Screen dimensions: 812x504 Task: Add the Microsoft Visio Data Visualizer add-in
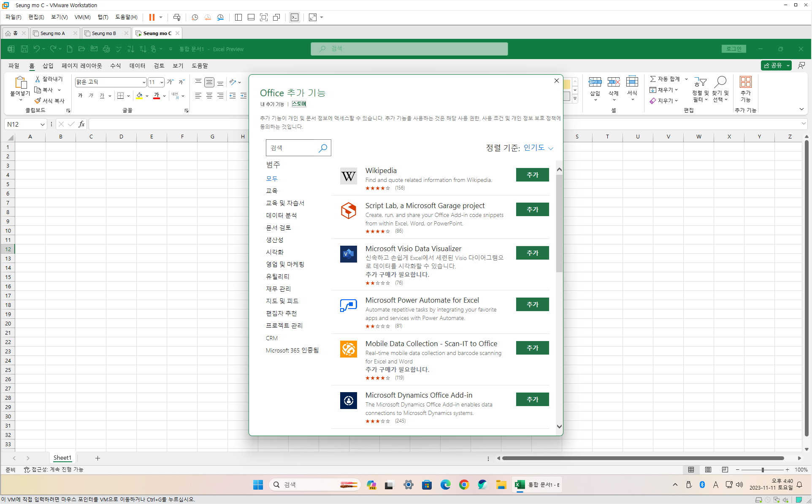(532, 253)
